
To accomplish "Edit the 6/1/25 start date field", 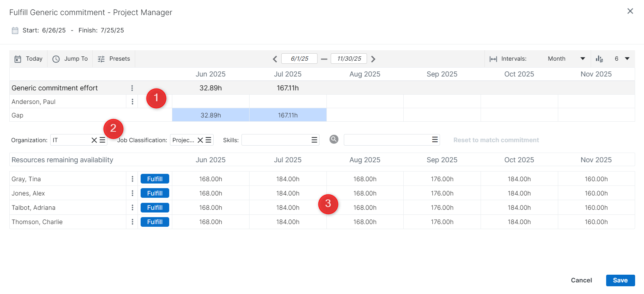I will (299, 59).
